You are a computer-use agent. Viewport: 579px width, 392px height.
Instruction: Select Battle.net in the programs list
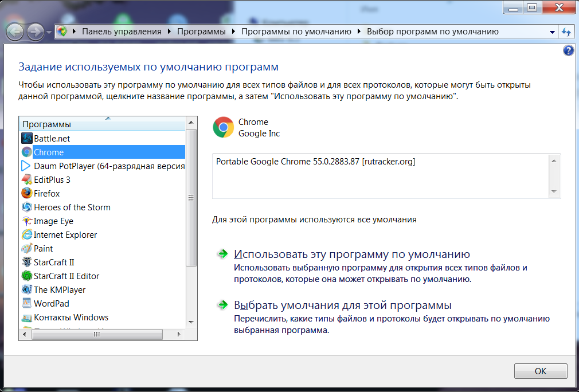(x=103, y=139)
